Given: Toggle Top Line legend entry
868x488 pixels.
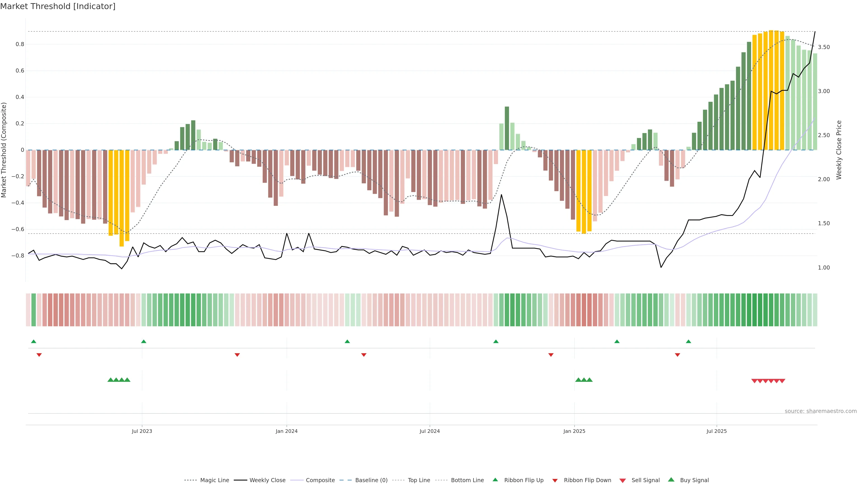Looking at the screenshot, I should [x=419, y=480].
